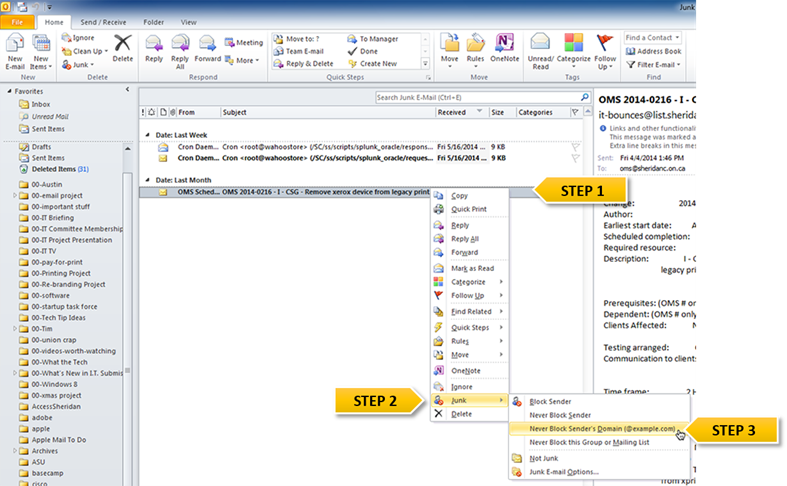The height and width of the screenshot is (486, 787).
Task: Switch to the Folder tab
Action: click(x=154, y=22)
